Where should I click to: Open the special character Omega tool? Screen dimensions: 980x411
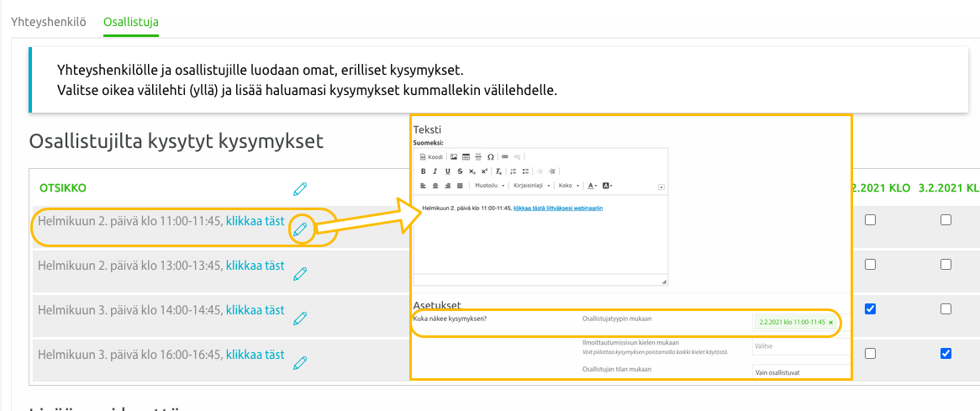[x=491, y=157]
